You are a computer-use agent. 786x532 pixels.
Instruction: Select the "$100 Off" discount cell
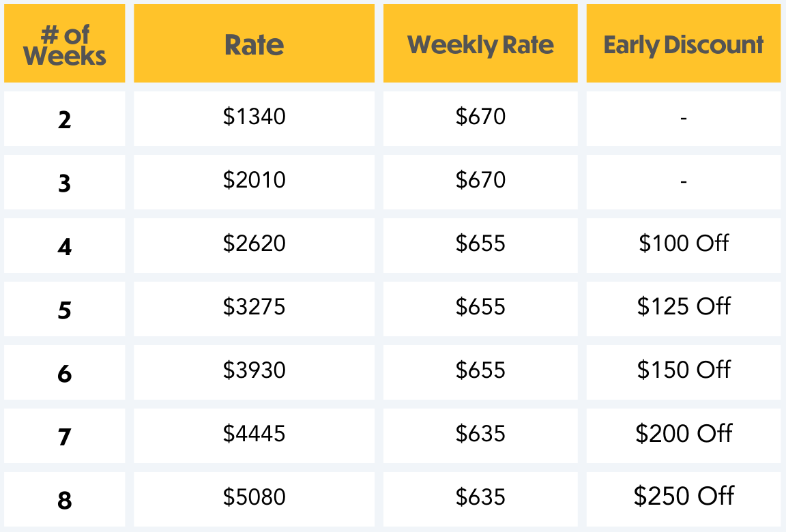[x=684, y=243]
